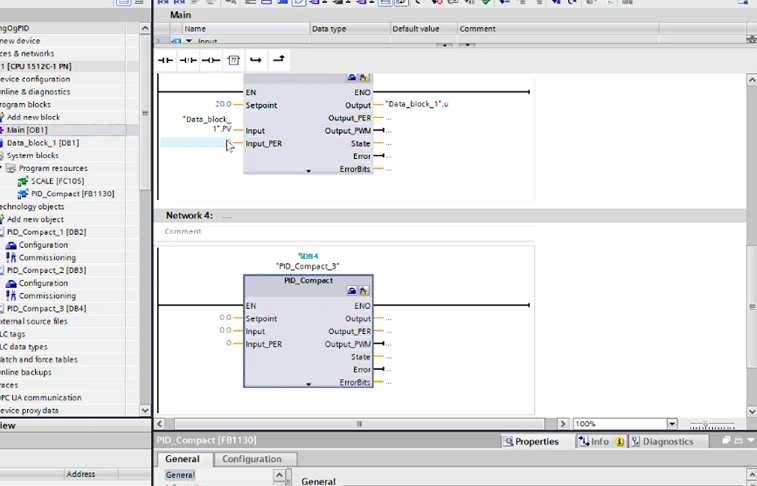Open configuration icon on upper PID block
Image resolution: width=757 pixels, height=486 pixels.
[352, 77]
